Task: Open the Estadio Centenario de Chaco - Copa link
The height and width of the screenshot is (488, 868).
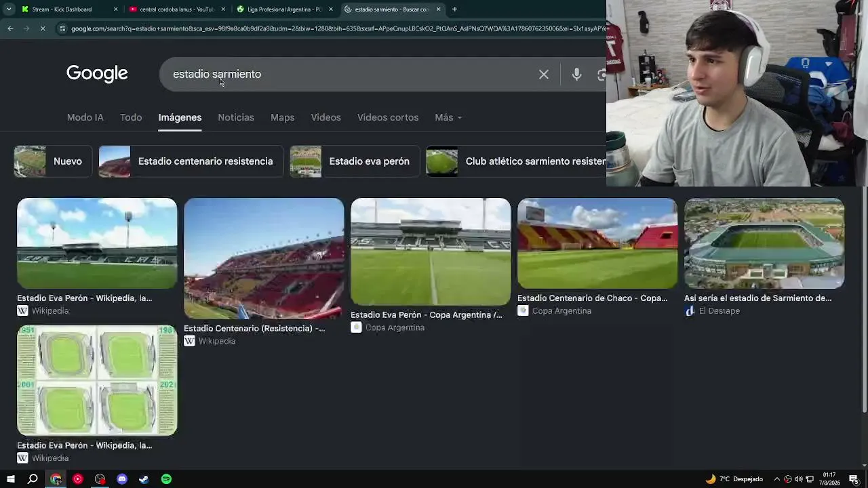Action: tap(592, 298)
